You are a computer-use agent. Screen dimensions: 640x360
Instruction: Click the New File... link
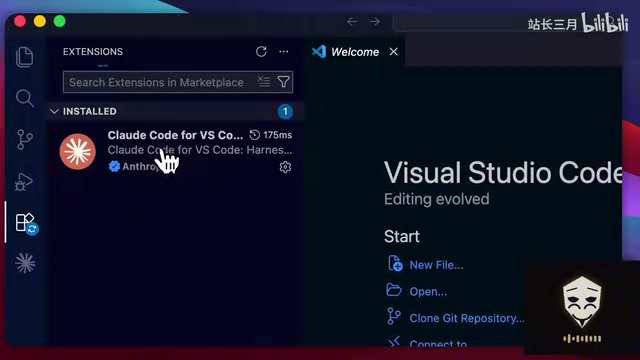(436, 265)
